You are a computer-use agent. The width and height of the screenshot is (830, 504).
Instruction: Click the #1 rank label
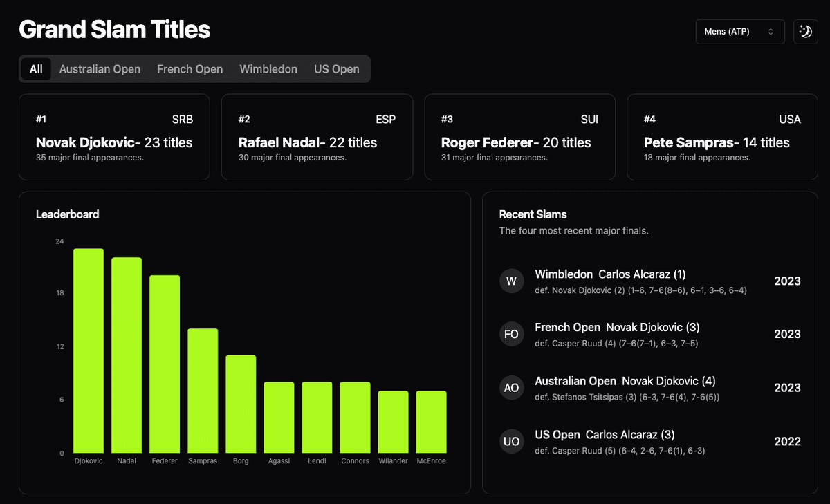41,120
